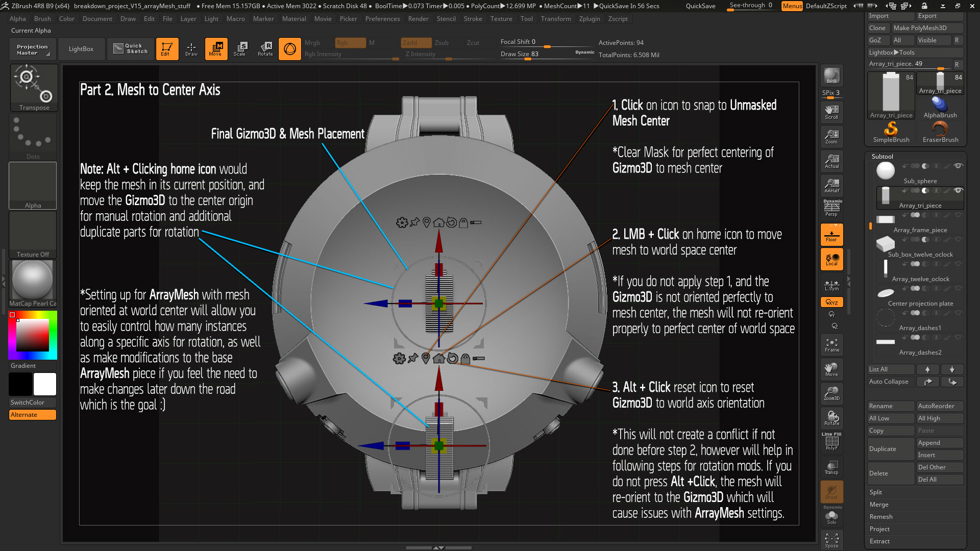The width and height of the screenshot is (980, 551).
Task: Open the Dots stroke selector
Action: click(33, 136)
